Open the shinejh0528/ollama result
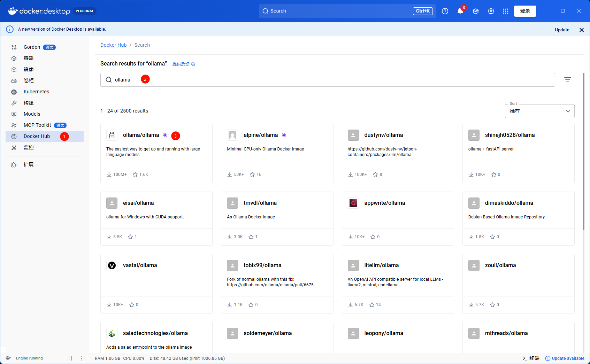 point(519,153)
